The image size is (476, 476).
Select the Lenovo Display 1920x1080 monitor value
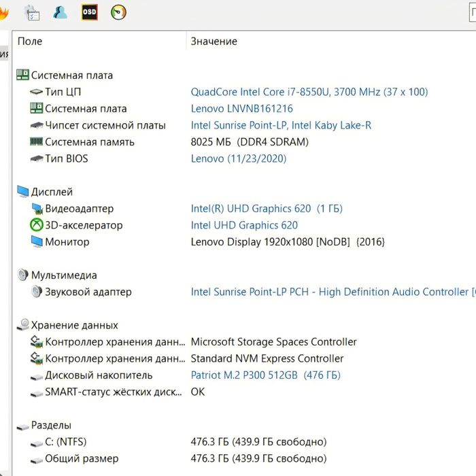(x=288, y=242)
